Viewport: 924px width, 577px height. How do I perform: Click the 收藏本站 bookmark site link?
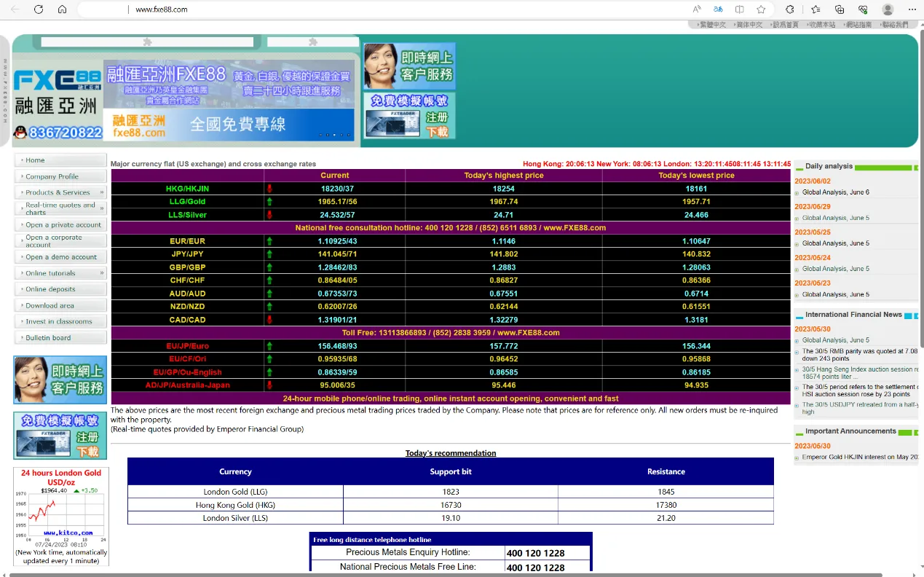(x=822, y=25)
